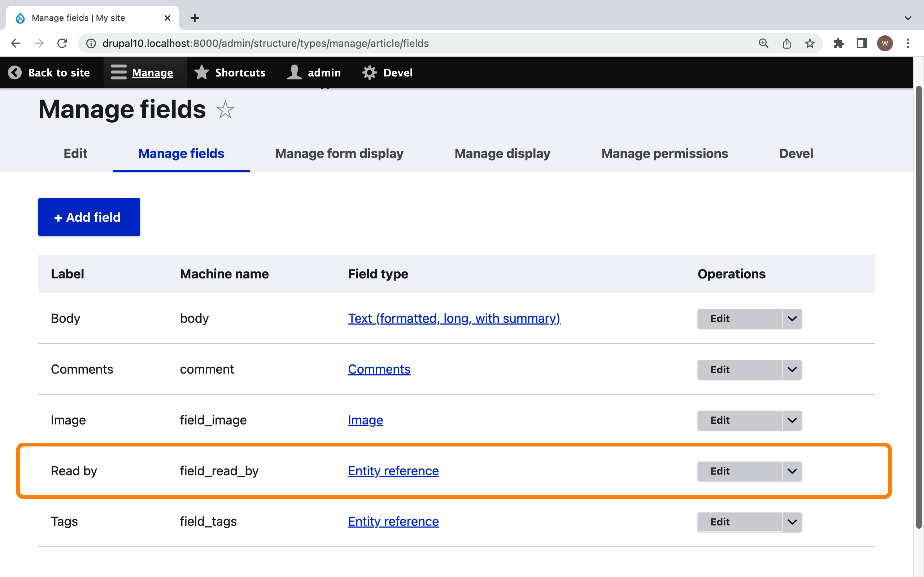The width and height of the screenshot is (924, 577).
Task: Open the Entity reference link for Read by
Action: coord(393,471)
